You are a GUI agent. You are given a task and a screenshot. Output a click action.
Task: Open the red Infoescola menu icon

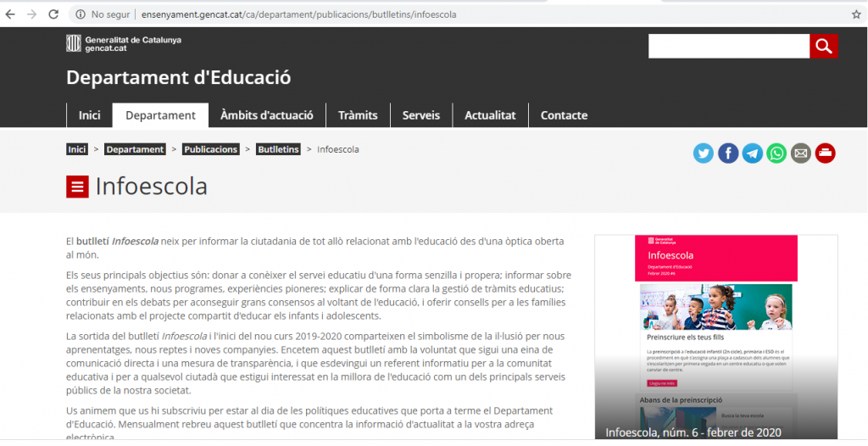[x=77, y=187]
